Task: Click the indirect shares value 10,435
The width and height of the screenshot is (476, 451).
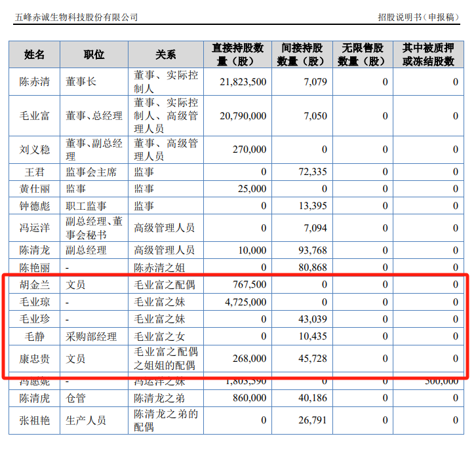Action: [313, 336]
